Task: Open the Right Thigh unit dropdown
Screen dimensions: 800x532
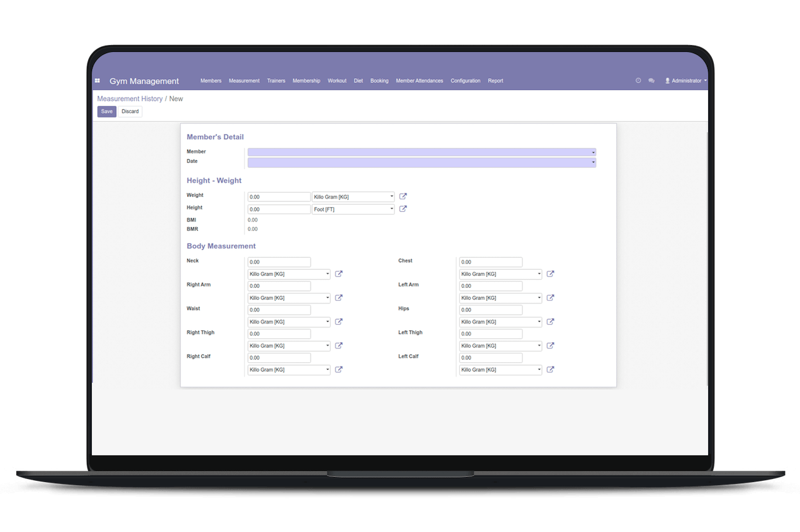Action: point(289,346)
